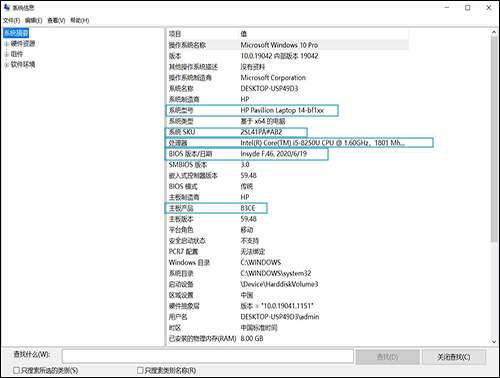The height and width of the screenshot is (378, 500).
Task: Select value 2SL41PA#AB2
Action: click(261, 132)
